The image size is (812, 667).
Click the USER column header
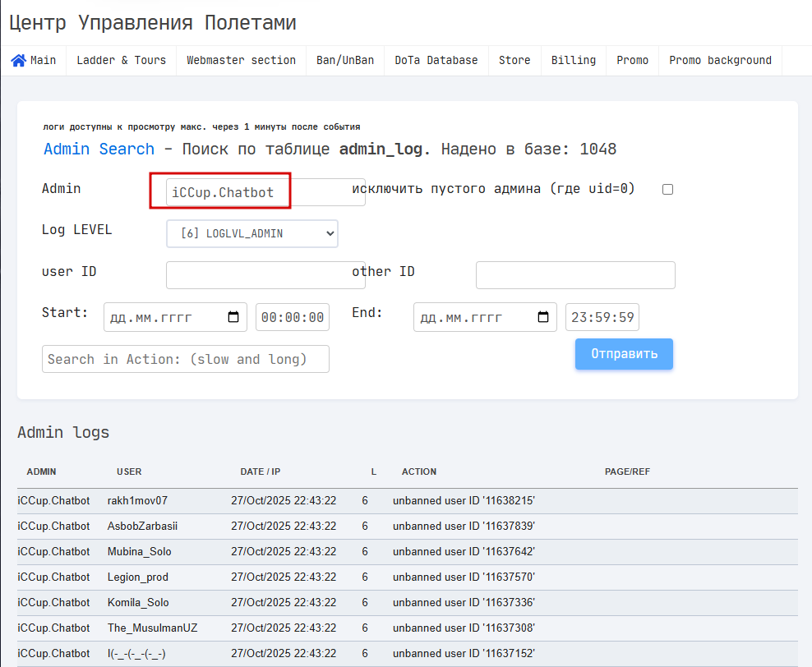(129, 471)
